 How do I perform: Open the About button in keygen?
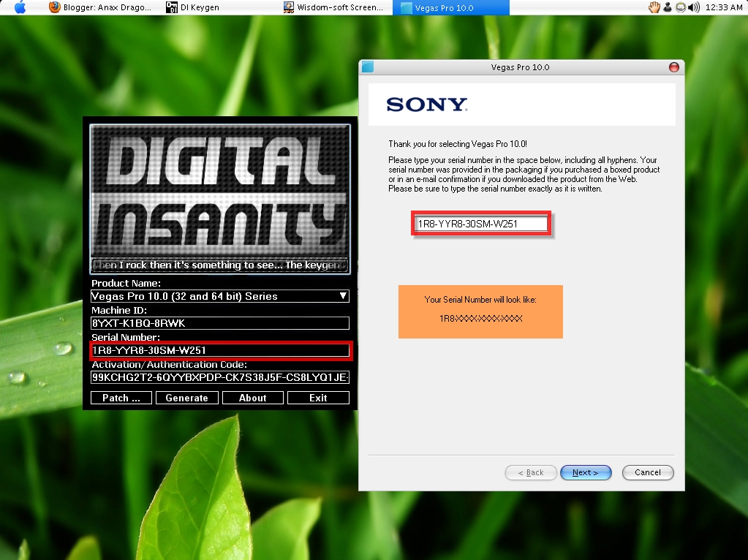pyautogui.click(x=253, y=398)
